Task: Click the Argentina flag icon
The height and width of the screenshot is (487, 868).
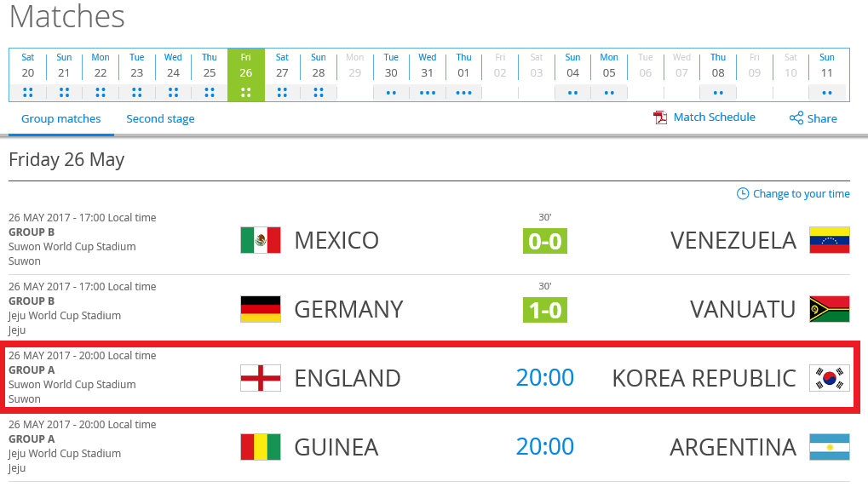Action: pos(830,447)
